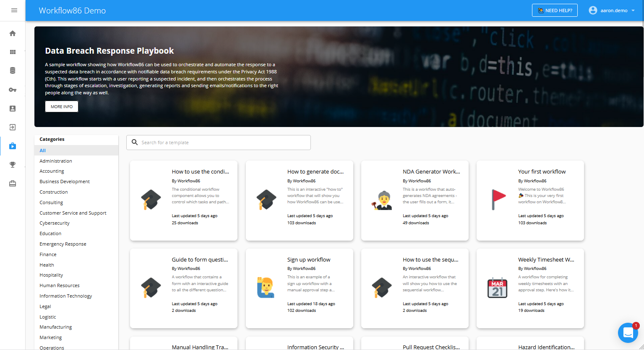The image size is (644, 350).
Task: Open the contacts sidebar icon
Action: 13,109
